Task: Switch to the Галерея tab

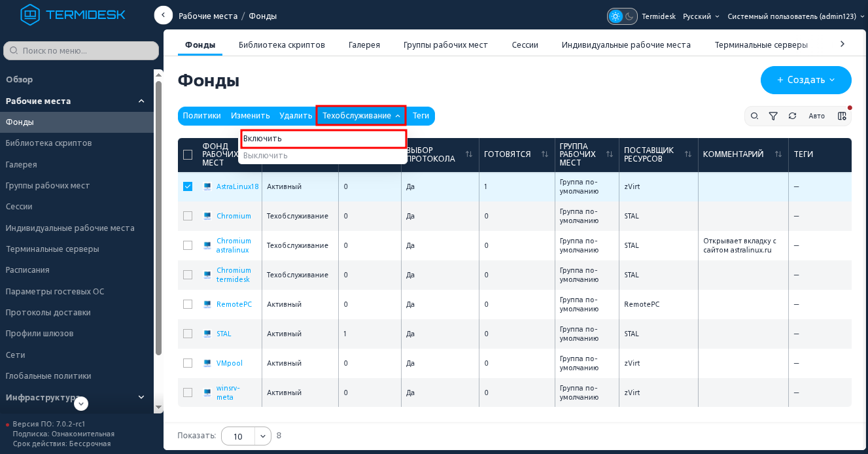Action: coord(364,45)
